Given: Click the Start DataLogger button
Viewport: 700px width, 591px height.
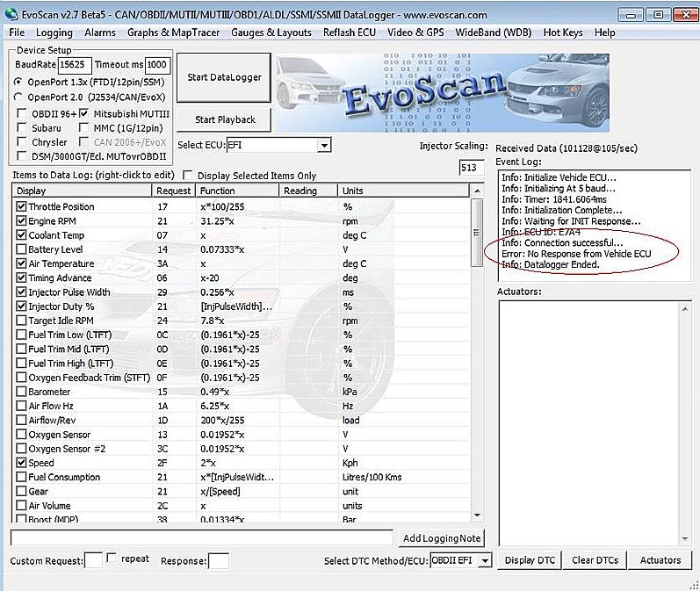Looking at the screenshot, I should (224, 77).
